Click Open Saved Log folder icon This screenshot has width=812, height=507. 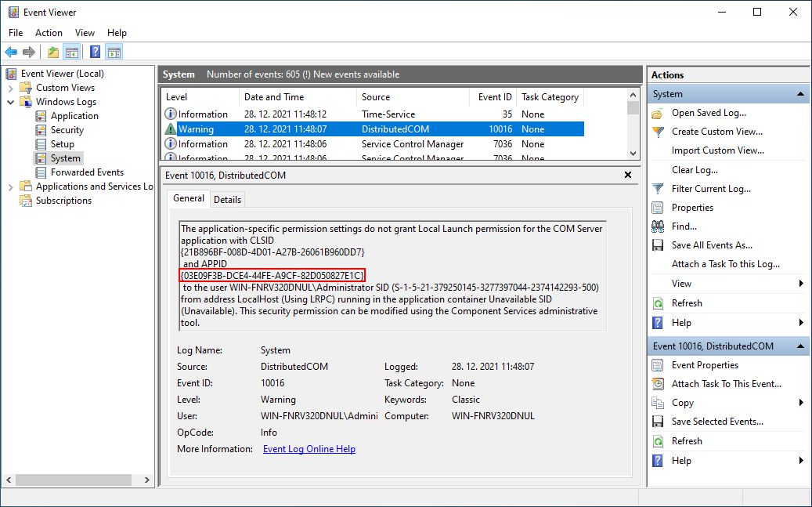[x=658, y=113]
